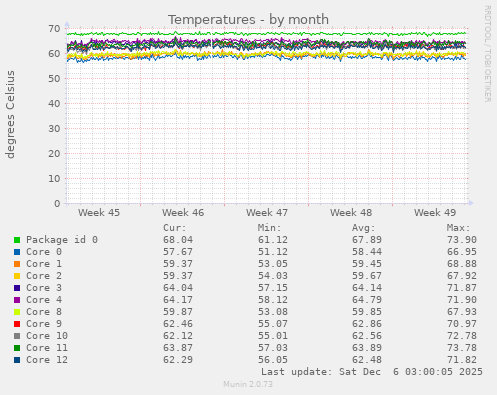Click Core 3 current value 64.04
Viewport: 497px width, 395px height.
(x=178, y=288)
